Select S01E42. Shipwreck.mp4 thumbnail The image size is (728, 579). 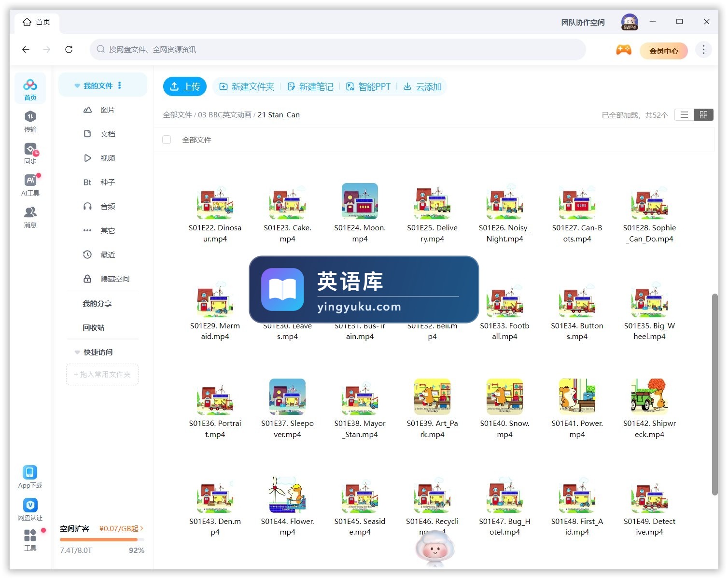click(649, 397)
